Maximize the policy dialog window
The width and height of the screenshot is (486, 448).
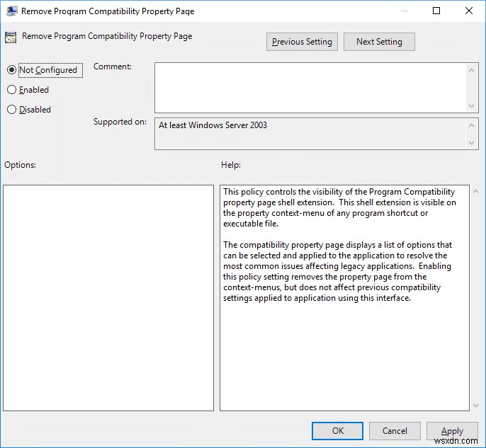click(x=436, y=11)
